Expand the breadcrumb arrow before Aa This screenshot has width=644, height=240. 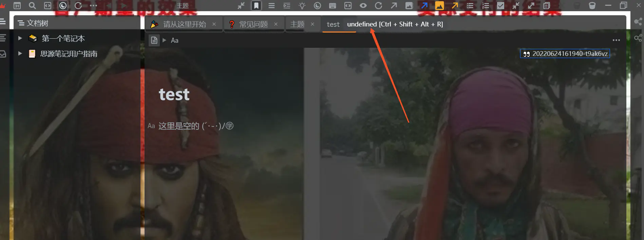tap(164, 40)
